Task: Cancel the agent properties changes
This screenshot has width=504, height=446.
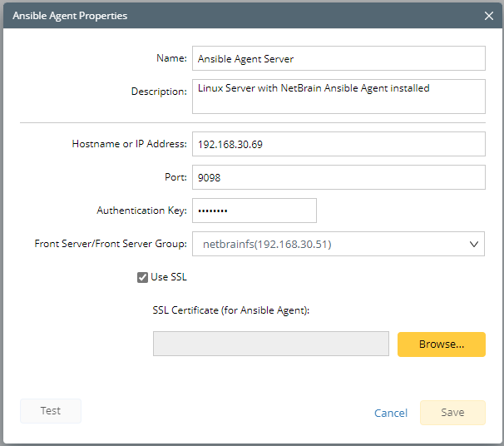Action: tap(391, 413)
